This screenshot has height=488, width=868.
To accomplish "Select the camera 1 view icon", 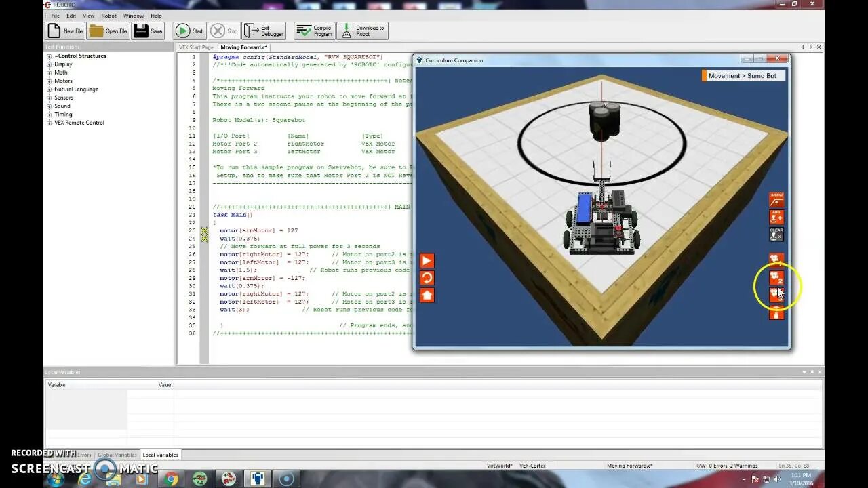I will pos(776,260).
